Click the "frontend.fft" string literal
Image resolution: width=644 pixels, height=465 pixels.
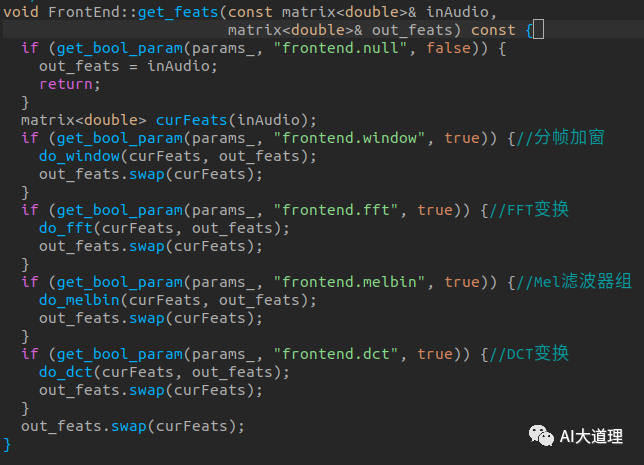pos(336,210)
